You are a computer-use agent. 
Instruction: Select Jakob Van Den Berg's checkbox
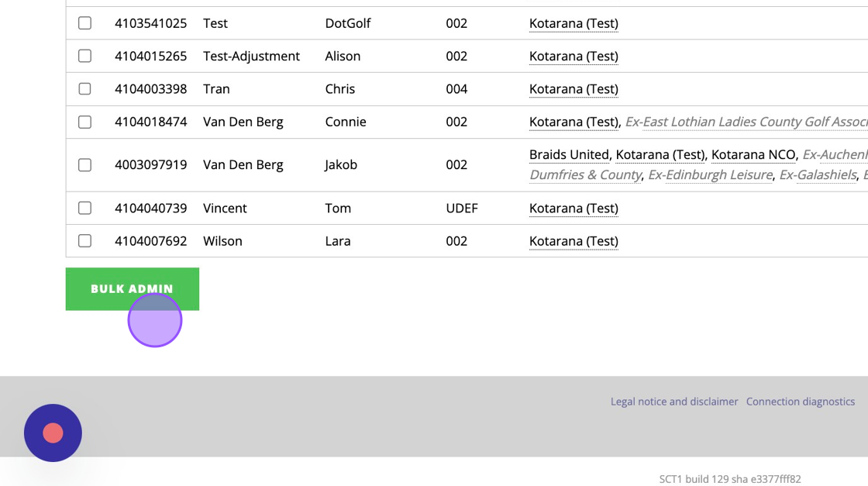[x=84, y=165]
